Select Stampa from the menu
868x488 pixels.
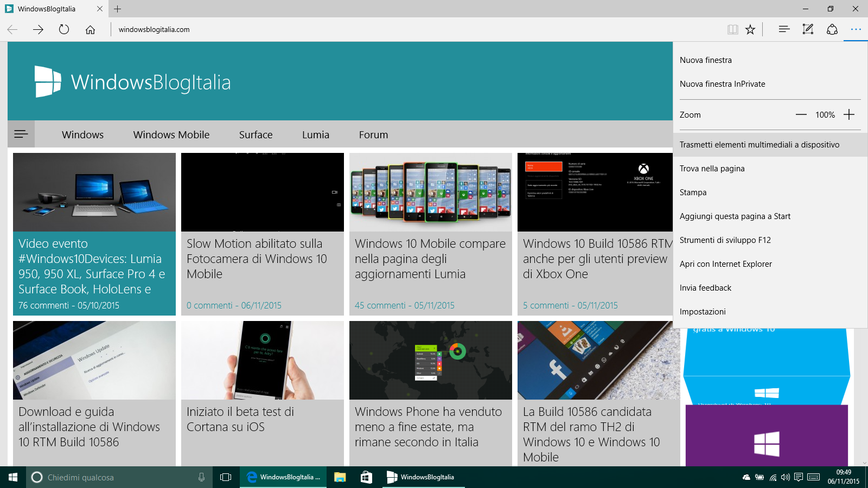tap(770, 192)
